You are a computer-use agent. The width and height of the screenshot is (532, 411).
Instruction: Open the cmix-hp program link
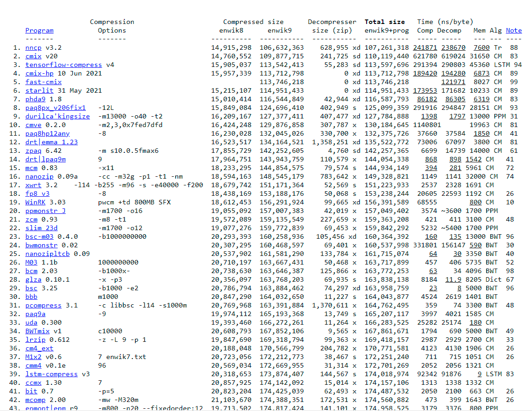pos(39,73)
